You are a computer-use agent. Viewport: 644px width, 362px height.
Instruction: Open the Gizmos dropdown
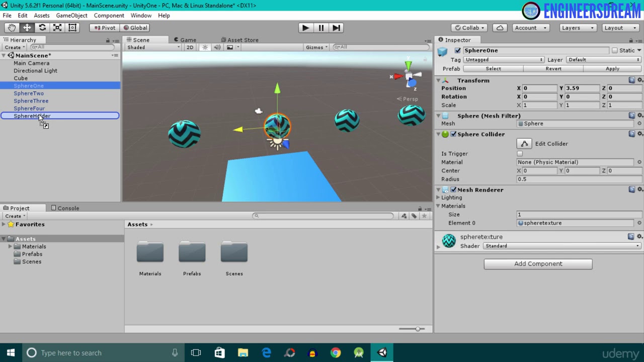[x=316, y=47]
